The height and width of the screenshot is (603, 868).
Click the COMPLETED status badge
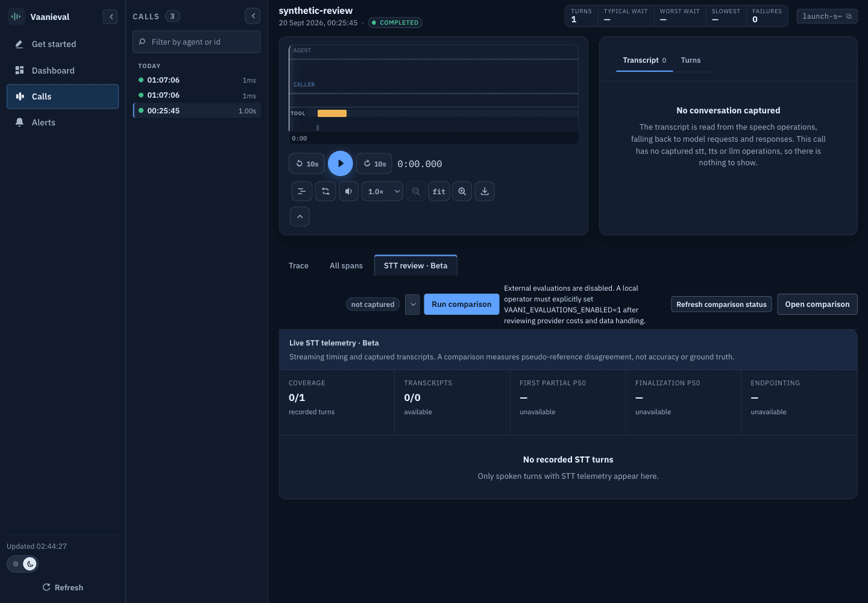coord(395,23)
